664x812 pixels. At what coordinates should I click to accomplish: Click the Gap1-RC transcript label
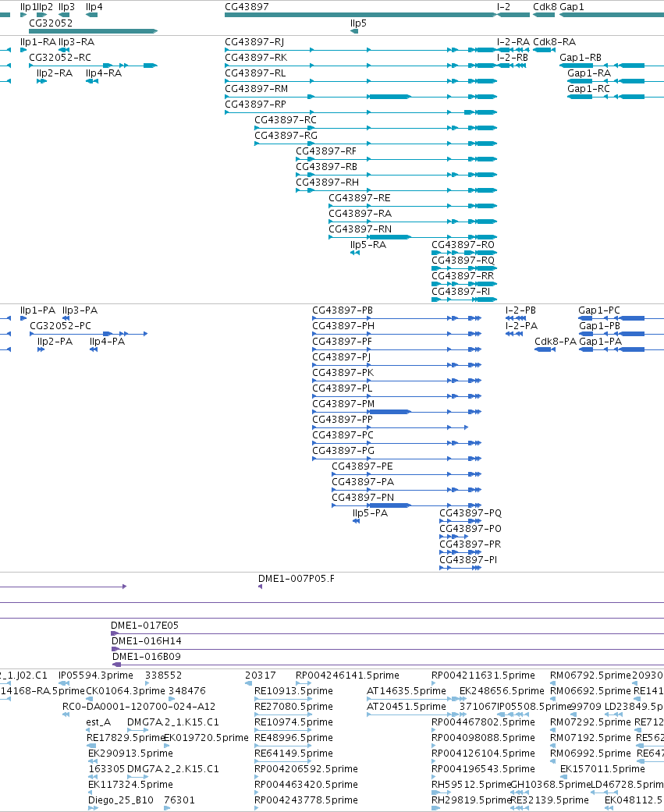[x=588, y=89]
